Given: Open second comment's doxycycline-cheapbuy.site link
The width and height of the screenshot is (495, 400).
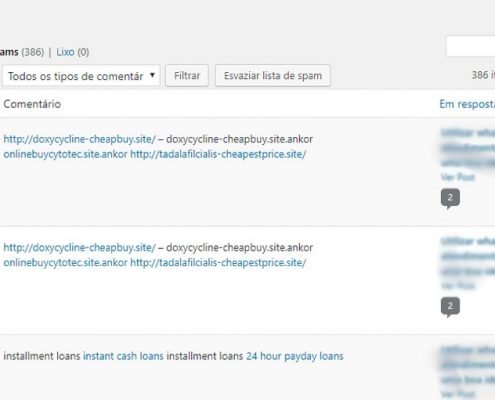Looking at the screenshot, I should point(79,247).
